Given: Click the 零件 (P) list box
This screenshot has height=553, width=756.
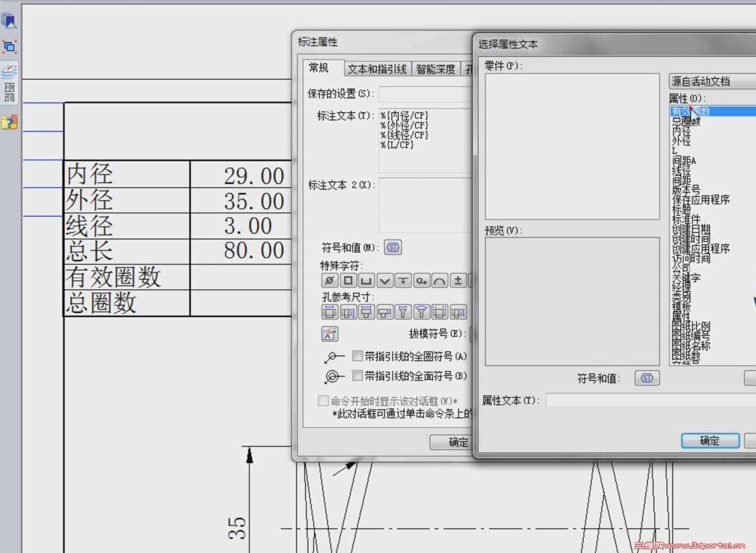Looking at the screenshot, I should pyautogui.click(x=572, y=146).
